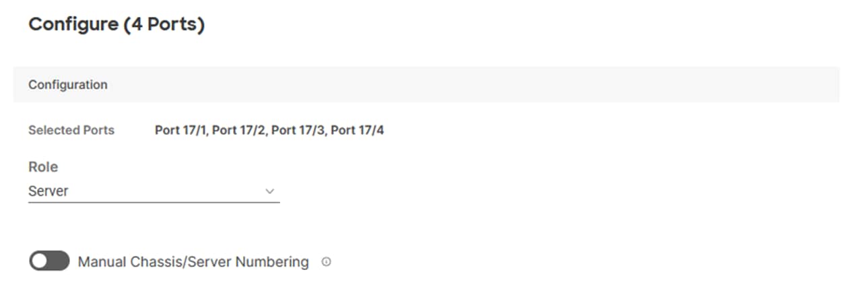The height and width of the screenshot is (299, 868).
Task: Click the Configure (4 Ports) heading
Action: (x=116, y=25)
